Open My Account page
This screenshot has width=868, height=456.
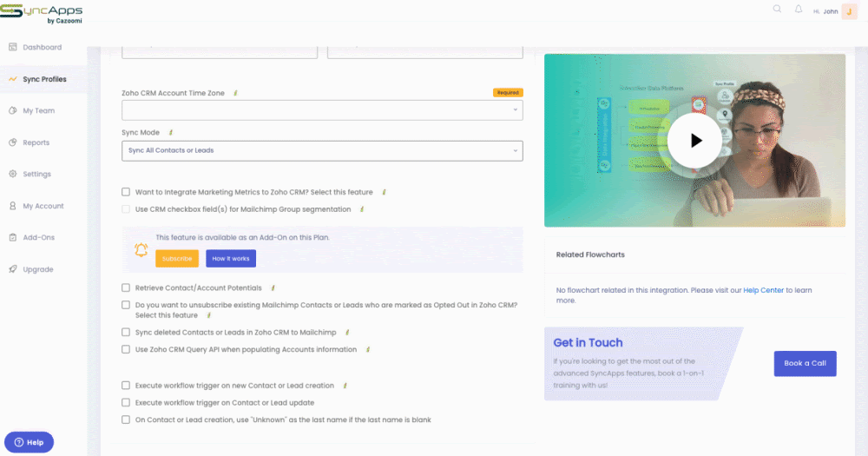pos(43,206)
